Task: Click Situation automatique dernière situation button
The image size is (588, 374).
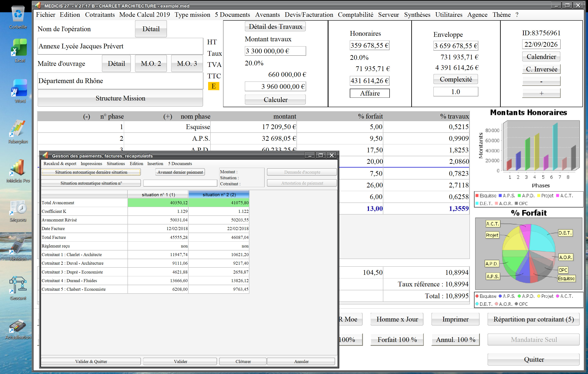Action: coord(91,172)
